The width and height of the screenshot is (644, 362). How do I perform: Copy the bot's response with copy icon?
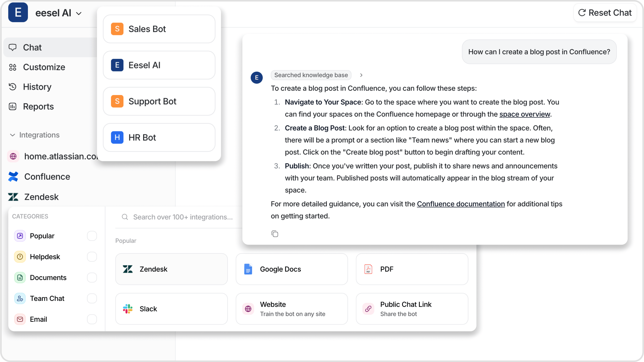click(275, 234)
